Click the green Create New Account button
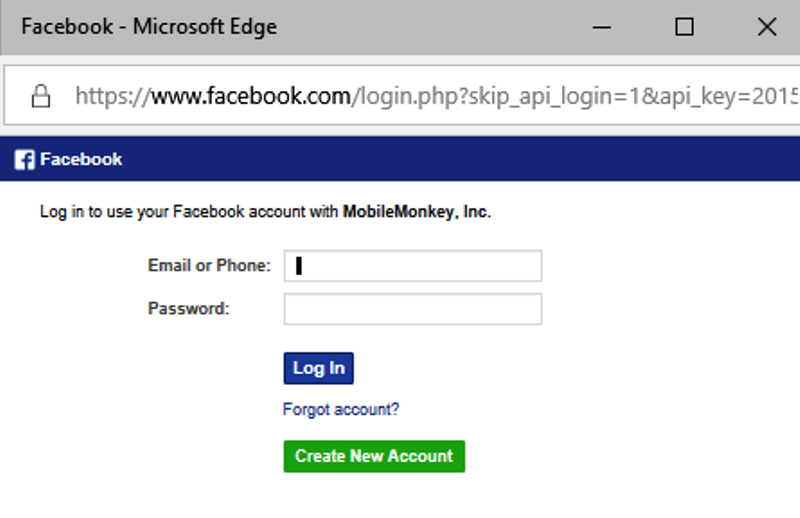The image size is (800, 518). (x=374, y=456)
